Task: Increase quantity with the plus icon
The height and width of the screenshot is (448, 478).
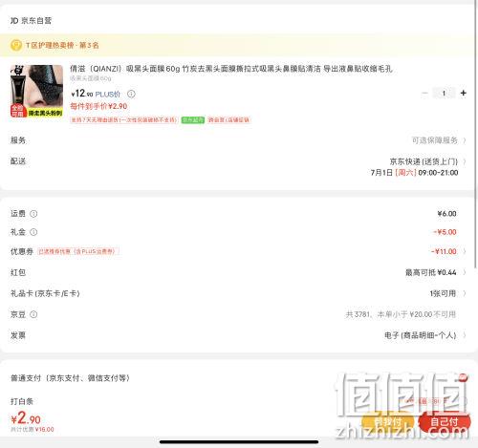Action: (x=464, y=93)
